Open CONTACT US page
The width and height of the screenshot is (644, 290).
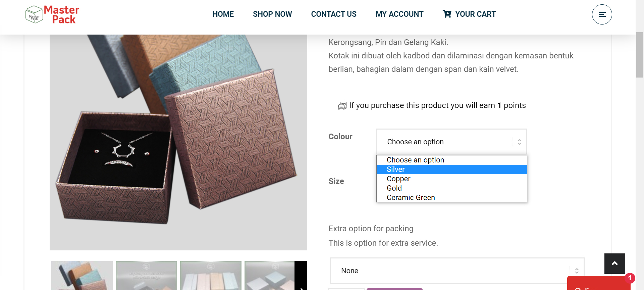point(334,14)
